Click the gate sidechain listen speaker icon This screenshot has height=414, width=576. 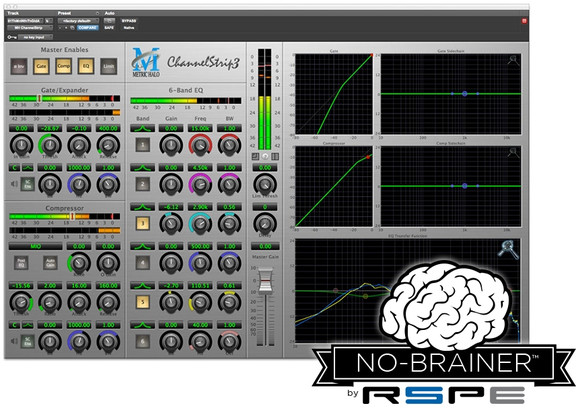14,184
